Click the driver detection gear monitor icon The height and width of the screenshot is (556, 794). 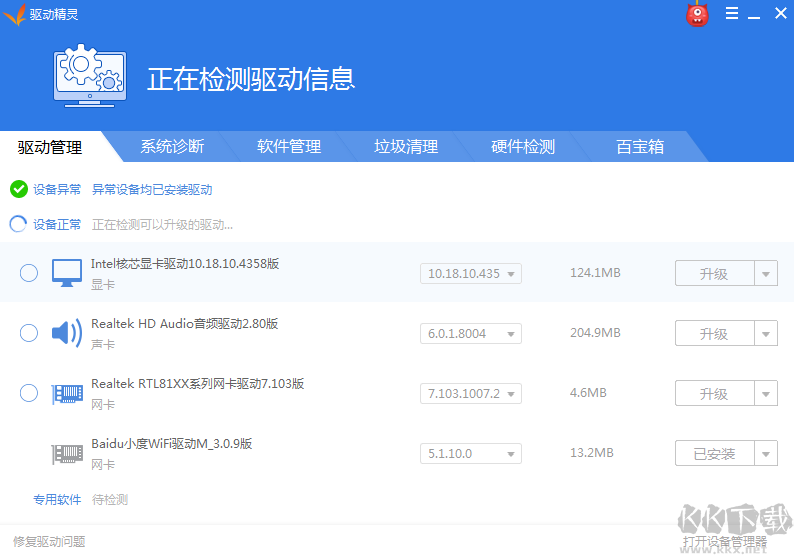[x=91, y=76]
